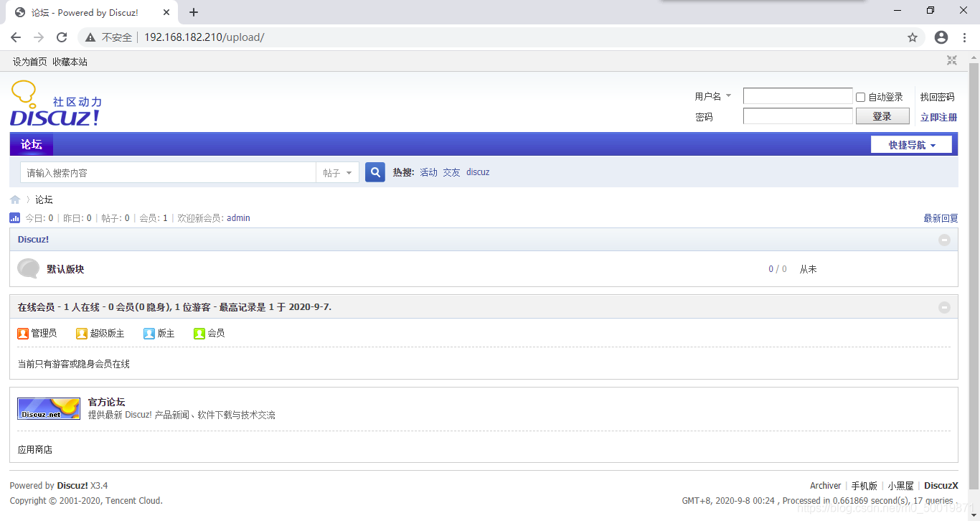This screenshot has width=980, height=521.
Task: Click the browser address bar URL
Action: pos(204,37)
